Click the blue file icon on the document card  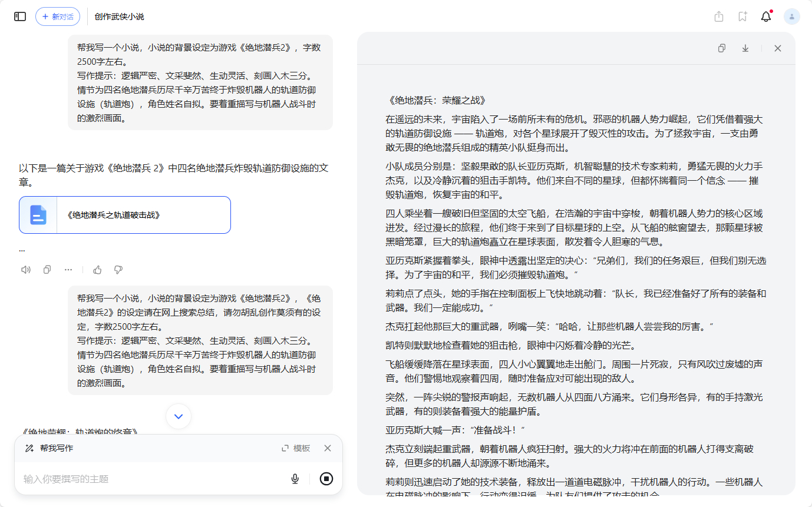pos(38,215)
